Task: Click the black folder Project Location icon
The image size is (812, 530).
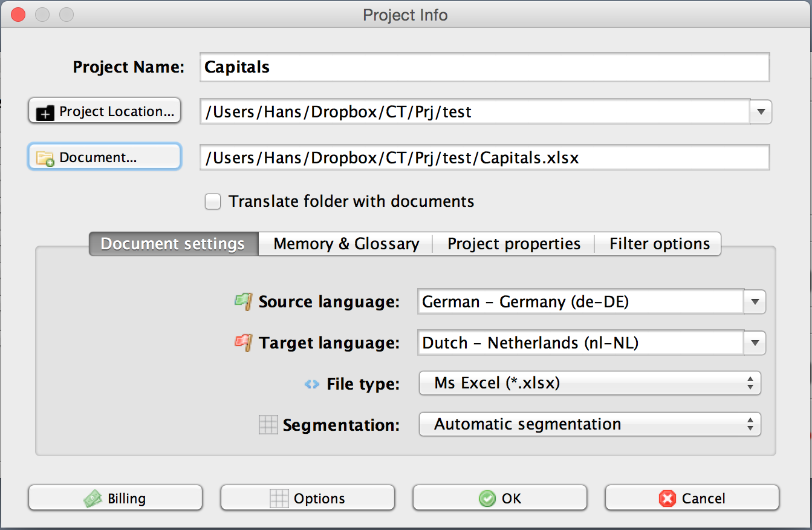Action: click(45, 112)
